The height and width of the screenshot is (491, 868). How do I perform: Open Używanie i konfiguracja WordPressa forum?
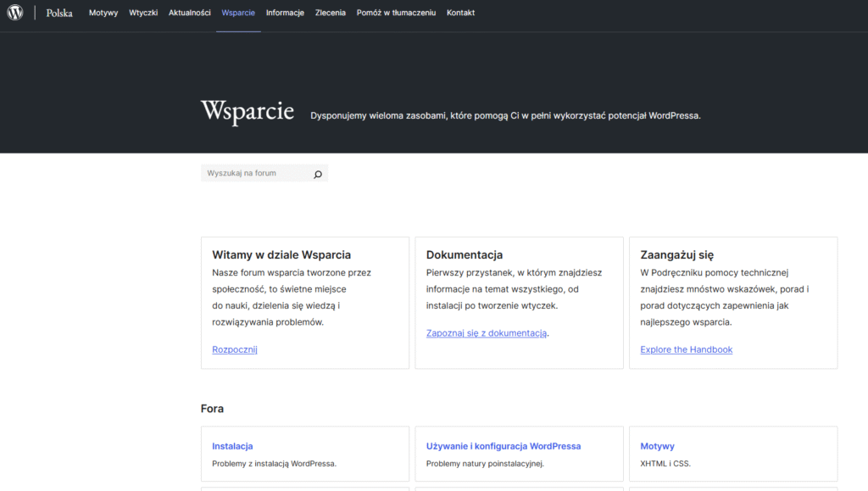(504, 446)
